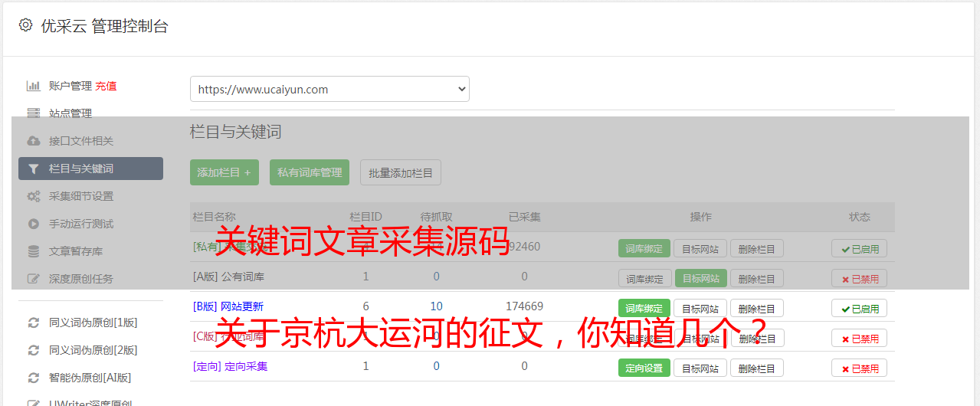Open the 充值 recharge link

click(106, 86)
